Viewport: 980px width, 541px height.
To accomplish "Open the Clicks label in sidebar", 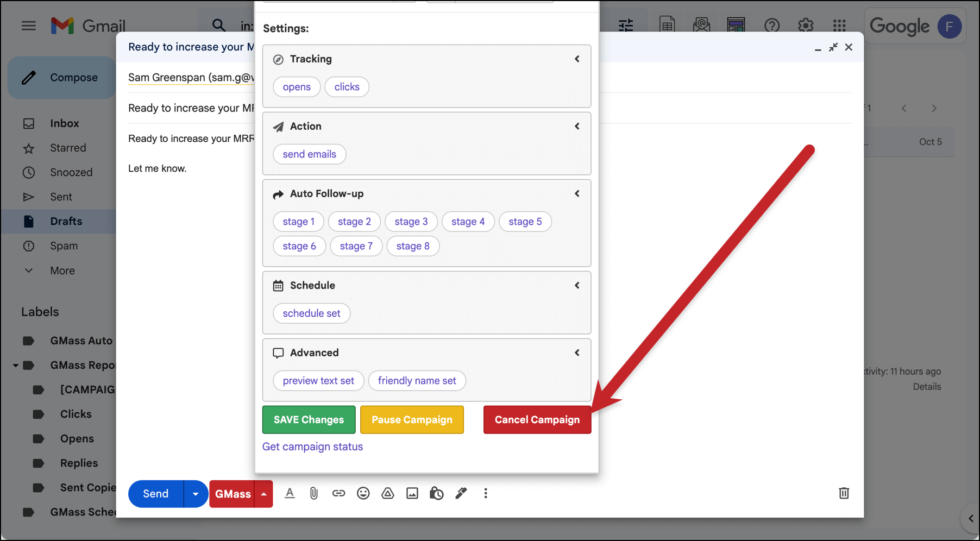I will pyautogui.click(x=76, y=414).
